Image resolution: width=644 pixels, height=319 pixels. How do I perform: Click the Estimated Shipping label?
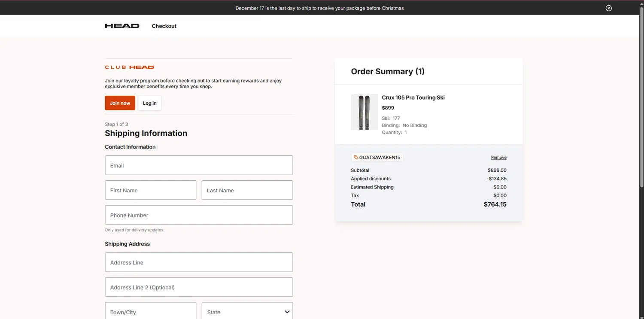[x=372, y=187]
